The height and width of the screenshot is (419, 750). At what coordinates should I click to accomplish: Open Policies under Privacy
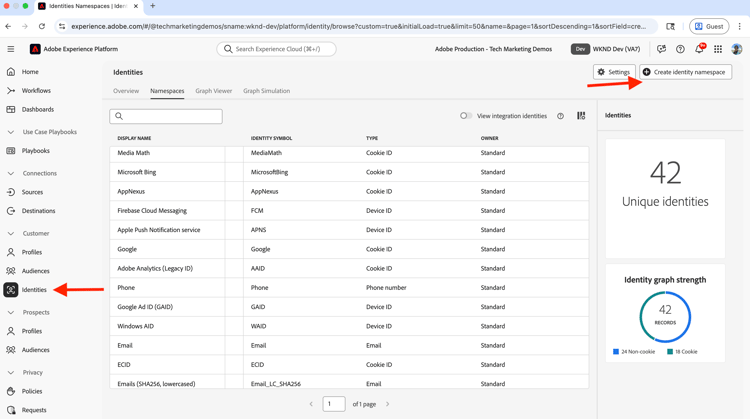click(32, 391)
